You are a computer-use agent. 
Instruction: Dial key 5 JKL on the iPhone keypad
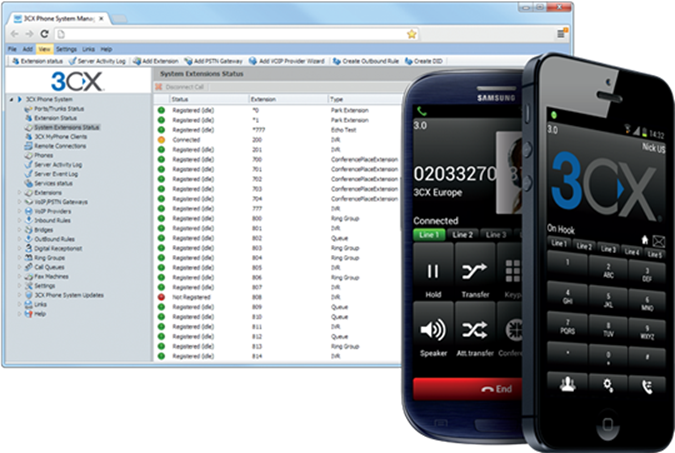point(608,300)
